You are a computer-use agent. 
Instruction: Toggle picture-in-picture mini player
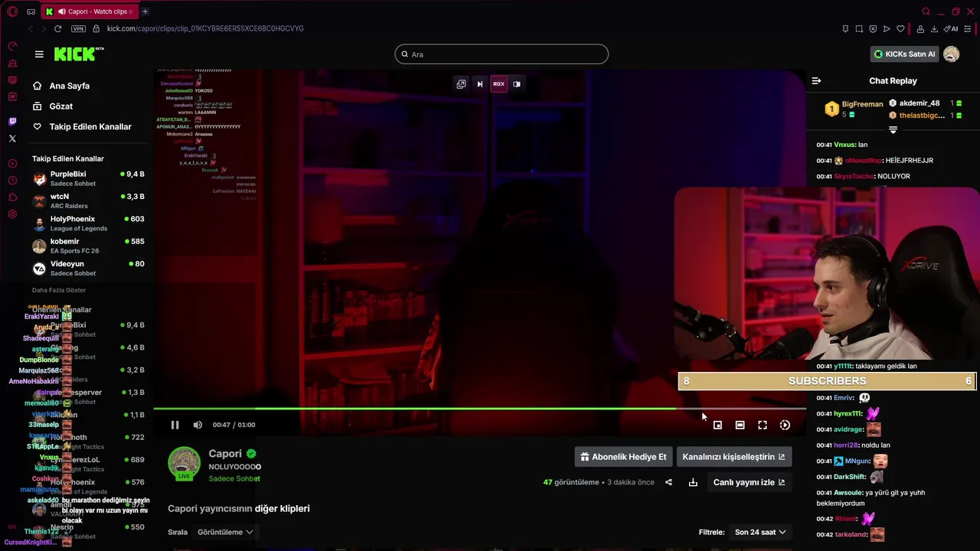click(x=717, y=425)
